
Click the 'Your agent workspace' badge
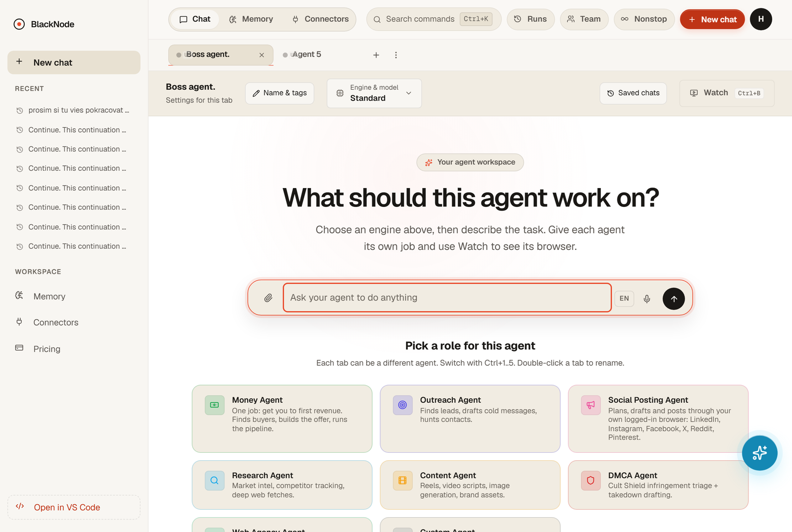(470, 162)
